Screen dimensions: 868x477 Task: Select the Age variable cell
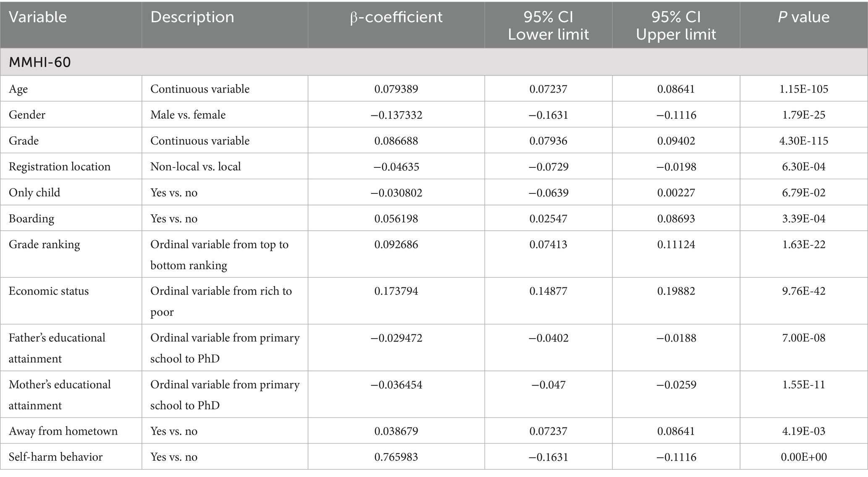pyautogui.click(x=18, y=89)
